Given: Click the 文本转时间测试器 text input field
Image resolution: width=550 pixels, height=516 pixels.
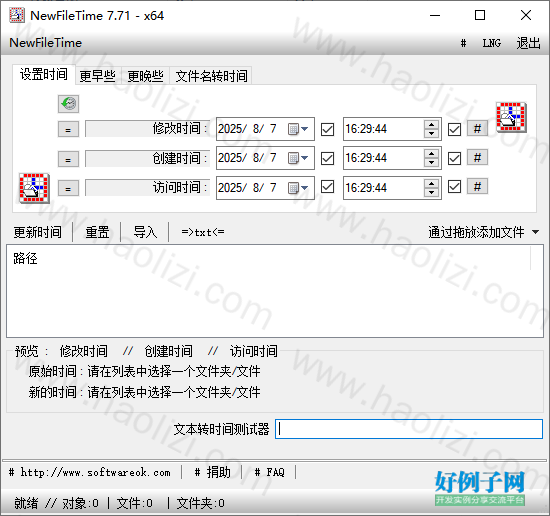Looking at the screenshot, I should coord(409,429).
